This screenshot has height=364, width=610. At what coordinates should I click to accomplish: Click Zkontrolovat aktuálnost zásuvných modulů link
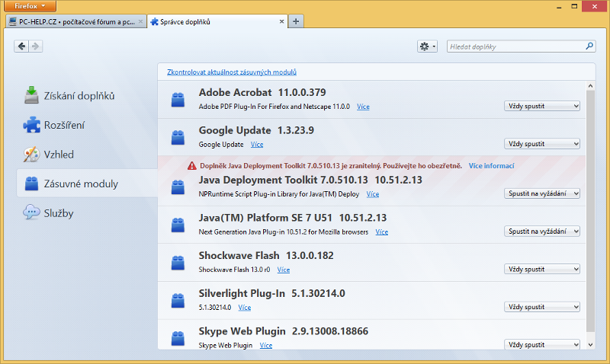[x=232, y=72]
